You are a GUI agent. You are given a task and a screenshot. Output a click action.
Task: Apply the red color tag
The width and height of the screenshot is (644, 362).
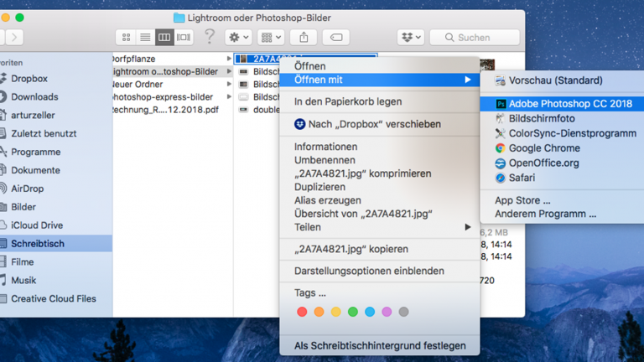(302, 312)
